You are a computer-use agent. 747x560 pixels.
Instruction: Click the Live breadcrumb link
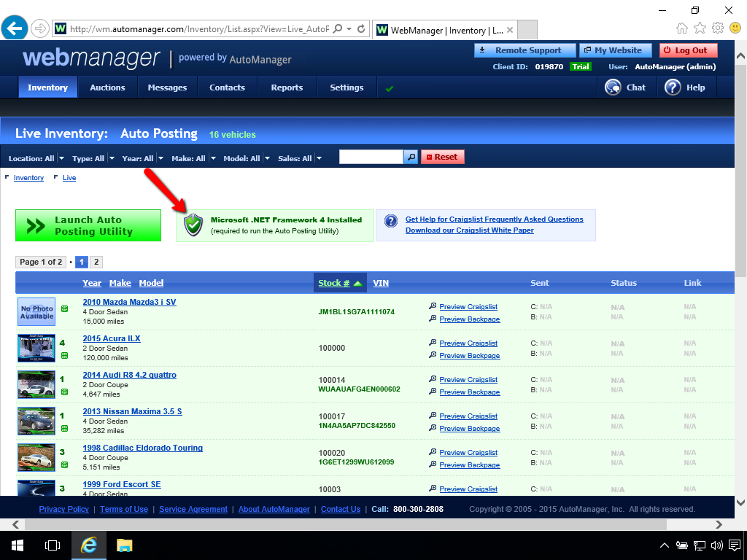(69, 178)
